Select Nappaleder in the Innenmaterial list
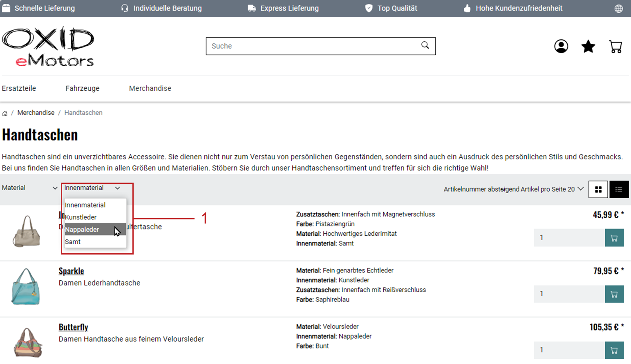Image resolution: width=631 pixels, height=364 pixels. pos(82,230)
